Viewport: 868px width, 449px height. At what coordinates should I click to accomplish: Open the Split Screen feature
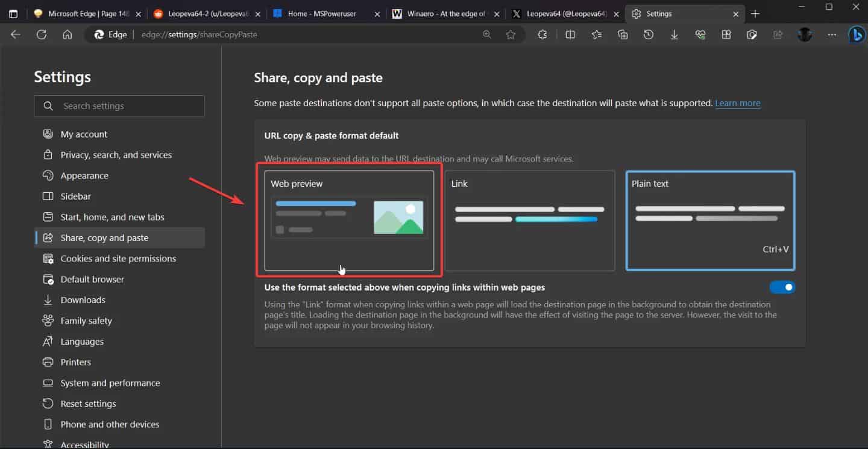click(570, 34)
